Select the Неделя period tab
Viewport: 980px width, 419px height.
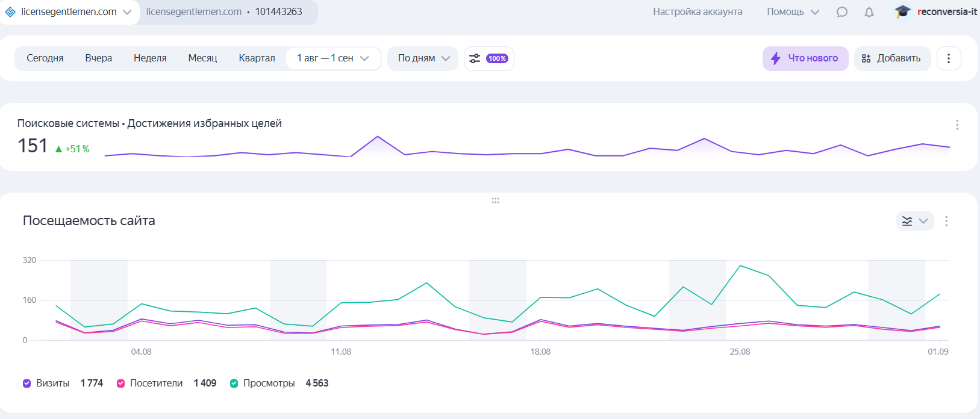pyautogui.click(x=150, y=58)
